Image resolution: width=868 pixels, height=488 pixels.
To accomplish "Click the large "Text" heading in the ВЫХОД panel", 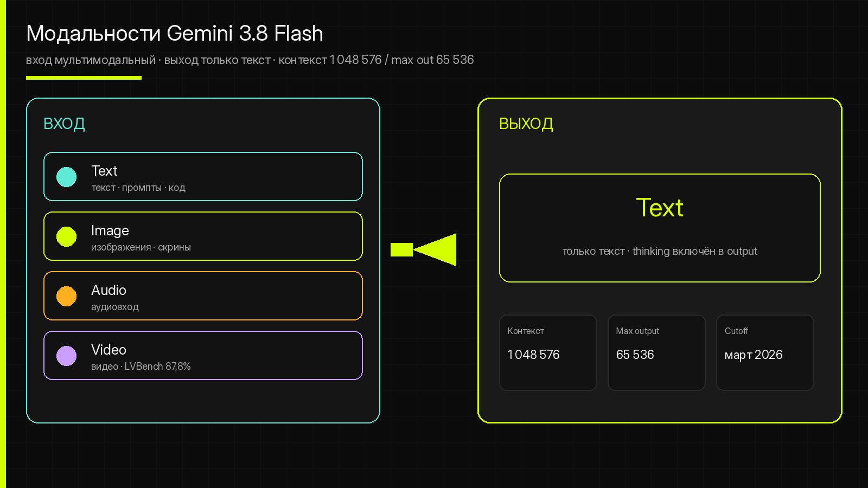I will coord(660,208).
